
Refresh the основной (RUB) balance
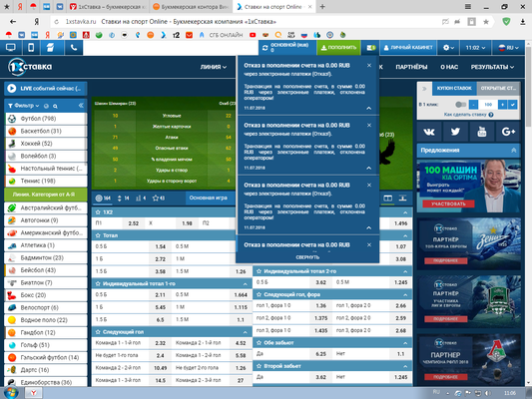pyautogui.click(x=265, y=48)
